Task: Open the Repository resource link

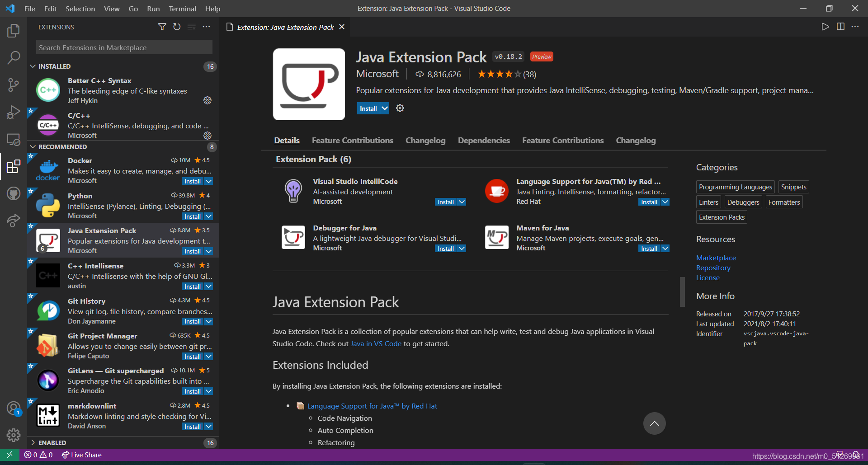Action: 713,268
